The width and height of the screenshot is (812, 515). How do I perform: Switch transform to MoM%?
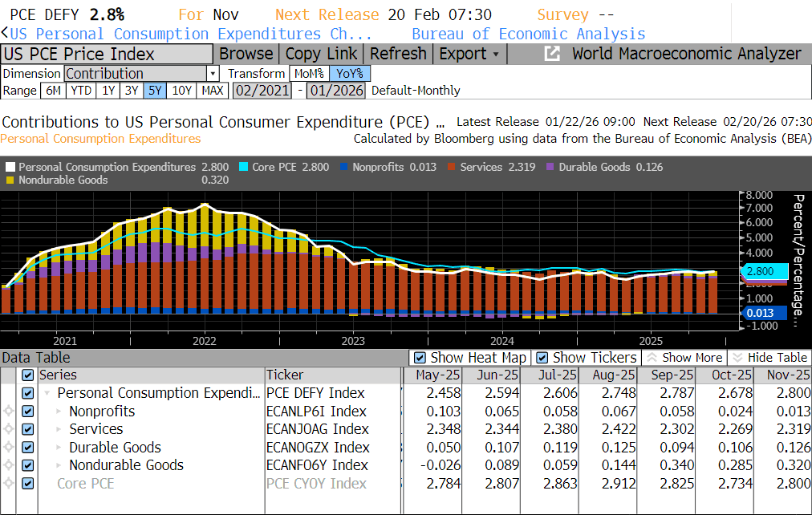pyautogui.click(x=309, y=73)
